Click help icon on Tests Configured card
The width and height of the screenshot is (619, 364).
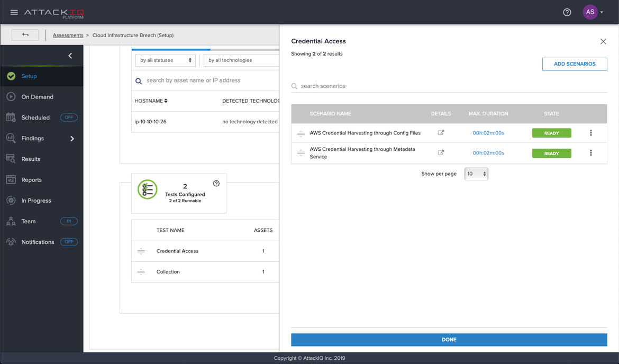tap(216, 184)
